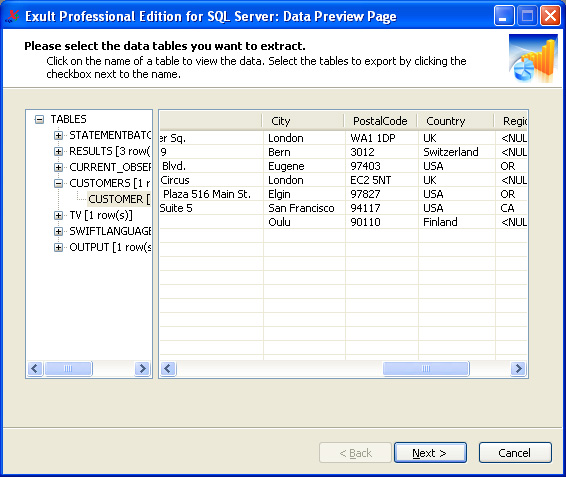The width and height of the screenshot is (566, 477).
Task: Expand the TV table node
Action: (x=58, y=216)
